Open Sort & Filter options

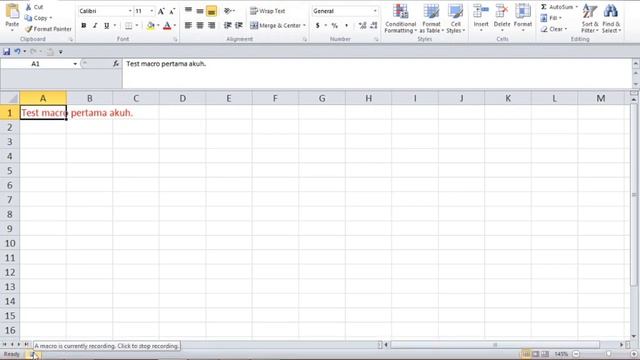coord(590,18)
